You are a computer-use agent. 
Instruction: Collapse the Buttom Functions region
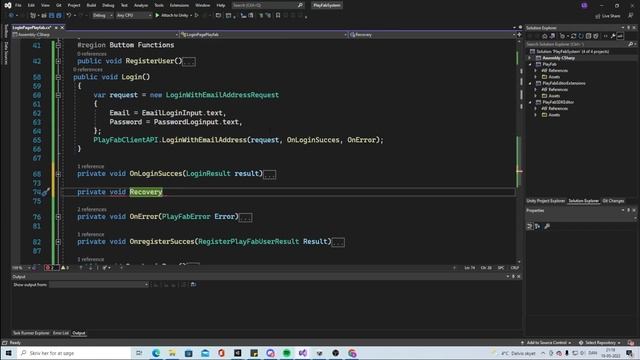point(58,45)
